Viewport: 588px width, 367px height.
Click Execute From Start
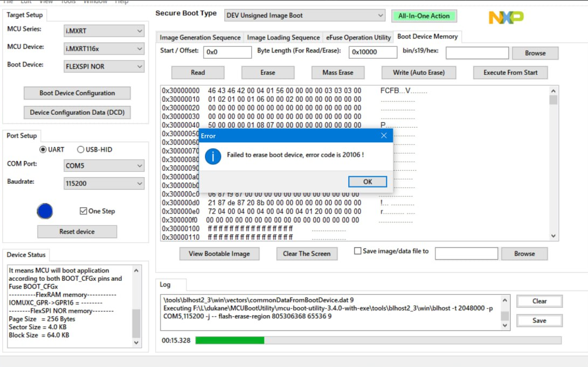point(510,72)
